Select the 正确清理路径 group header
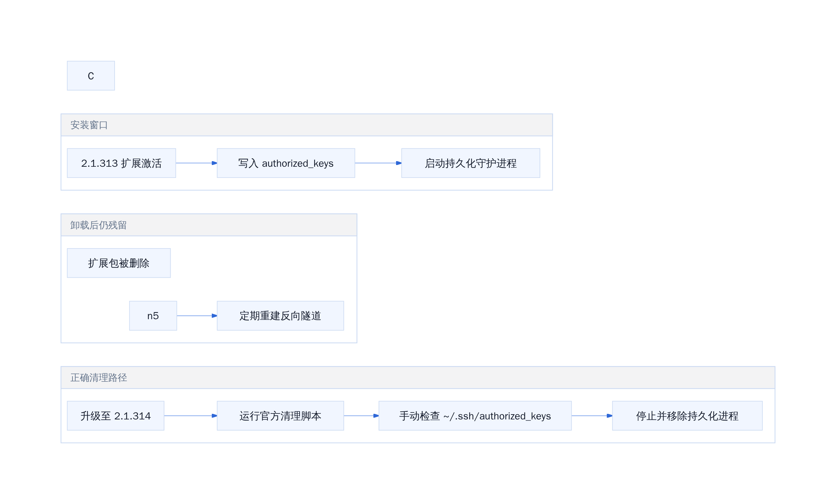The height and width of the screenshot is (504, 836). pos(418,378)
